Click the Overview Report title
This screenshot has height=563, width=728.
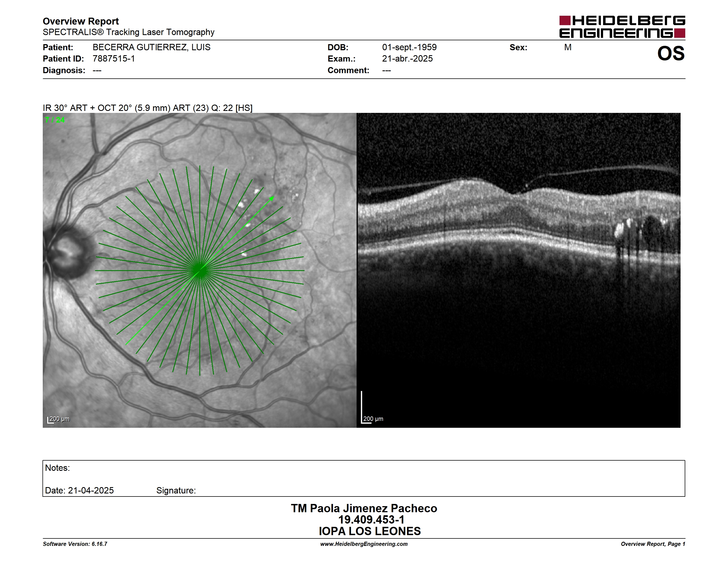pos(81,21)
